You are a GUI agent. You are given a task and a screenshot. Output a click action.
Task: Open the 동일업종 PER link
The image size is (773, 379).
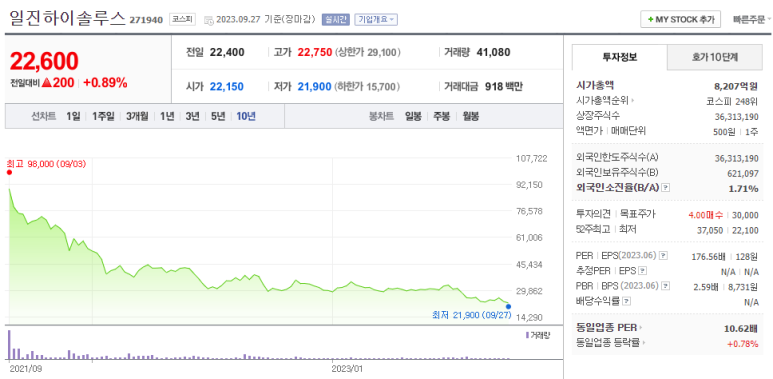coord(609,328)
